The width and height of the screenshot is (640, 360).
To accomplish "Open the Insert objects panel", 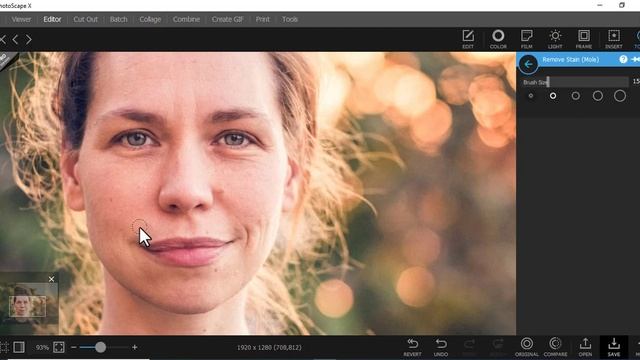I will 613,39.
